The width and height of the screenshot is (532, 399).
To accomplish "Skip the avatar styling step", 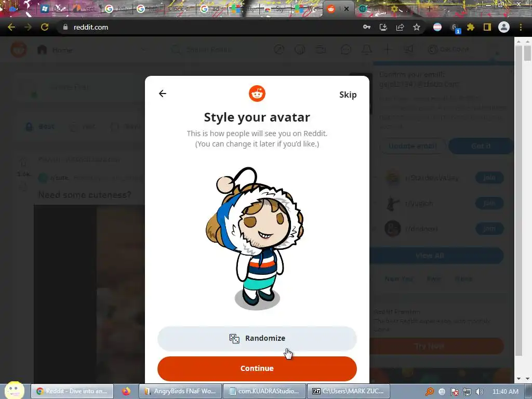I will pyautogui.click(x=348, y=95).
